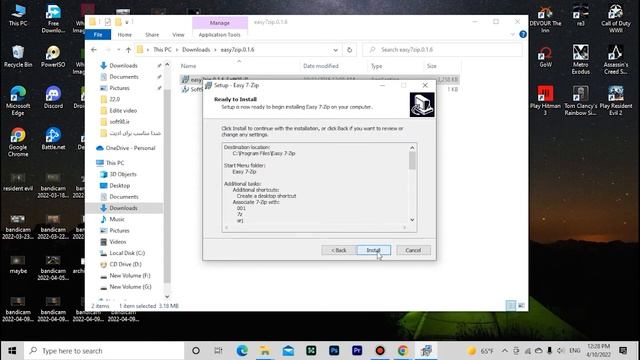
Task: Open DEVOUR The Inn desktop shortcut
Action: pos(545,19)
